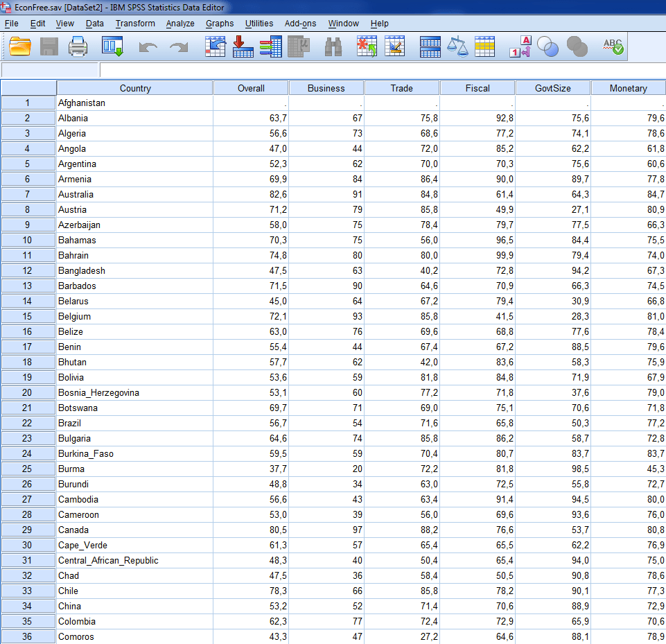Open the File menu
This screenshot has width=666, height=644.
pyautogui.click(x=12, y=24)
